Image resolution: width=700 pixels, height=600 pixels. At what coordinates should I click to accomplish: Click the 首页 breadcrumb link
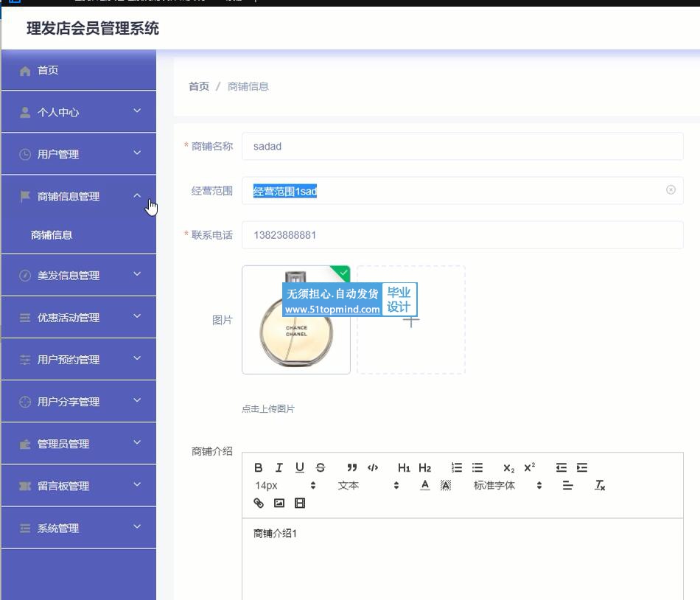coord(199,86)
